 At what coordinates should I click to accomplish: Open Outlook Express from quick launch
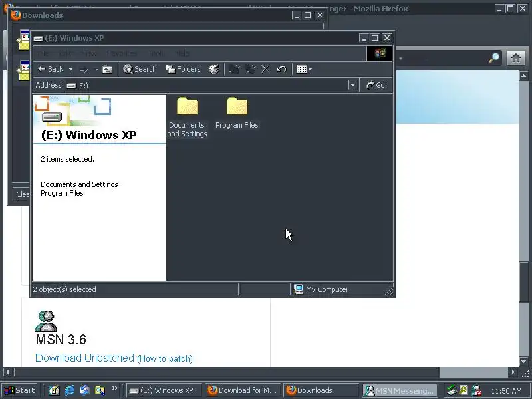coord(85,390)
